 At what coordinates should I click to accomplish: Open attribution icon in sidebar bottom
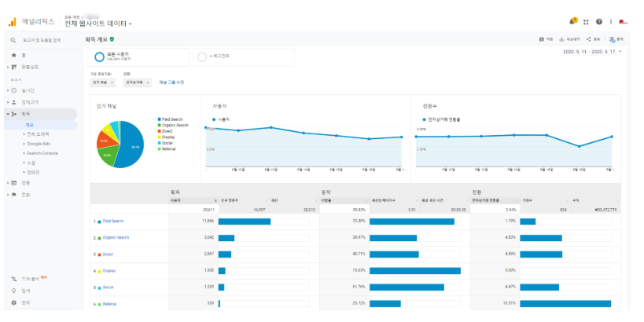14,279
